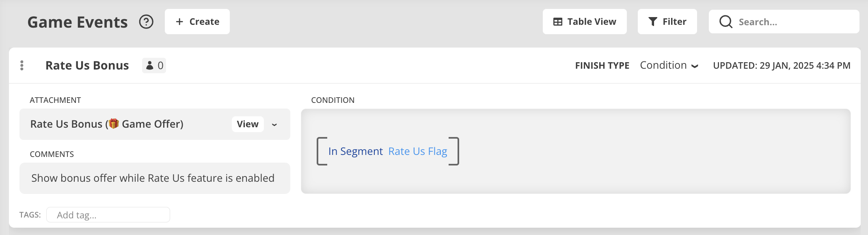The image size is (868, 235).
Task: Expand the attachment dropdown chevron
Action: point(274,124)
